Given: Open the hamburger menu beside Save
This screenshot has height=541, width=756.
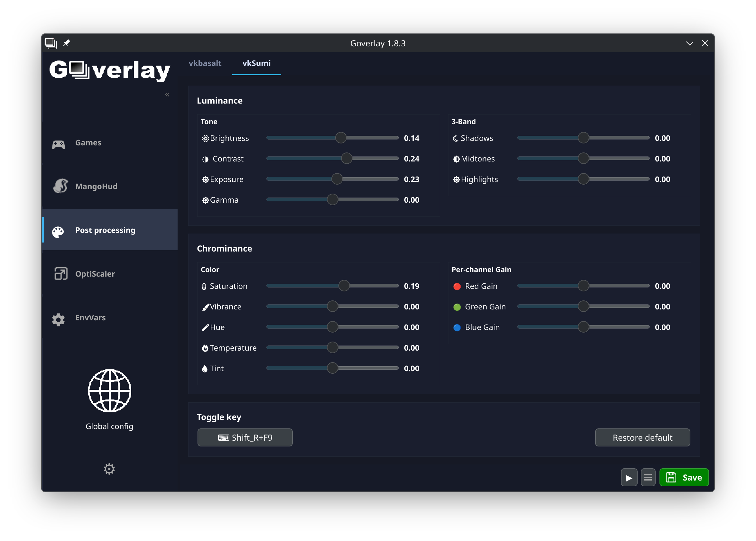Looking at the screenshot, I should point(648,477).
